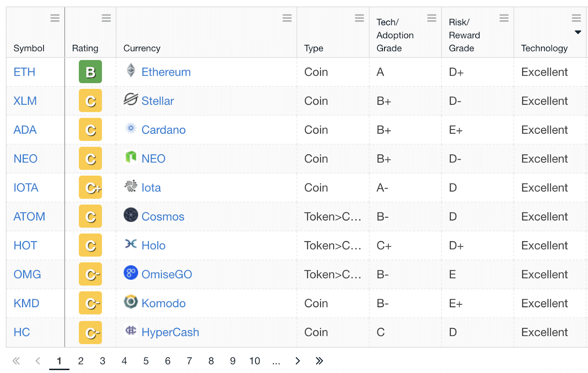Click the Cardano logo icon
The height and width of the screenshot is (373, 588).
[x=131, y=128]
